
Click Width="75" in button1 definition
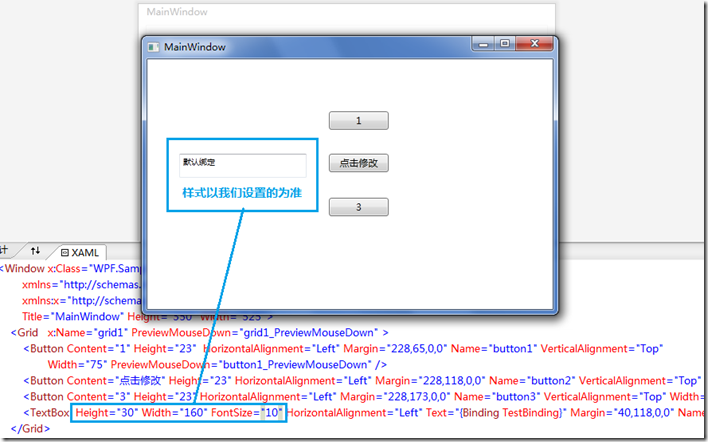[78, 364]
